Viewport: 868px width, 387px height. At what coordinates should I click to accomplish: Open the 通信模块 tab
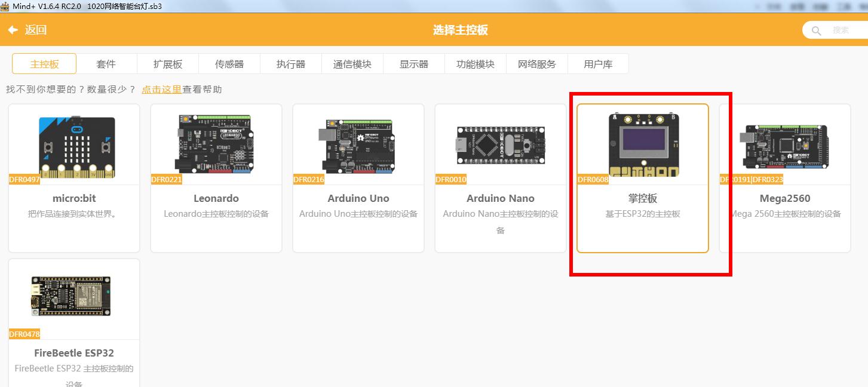click(352, 64)
